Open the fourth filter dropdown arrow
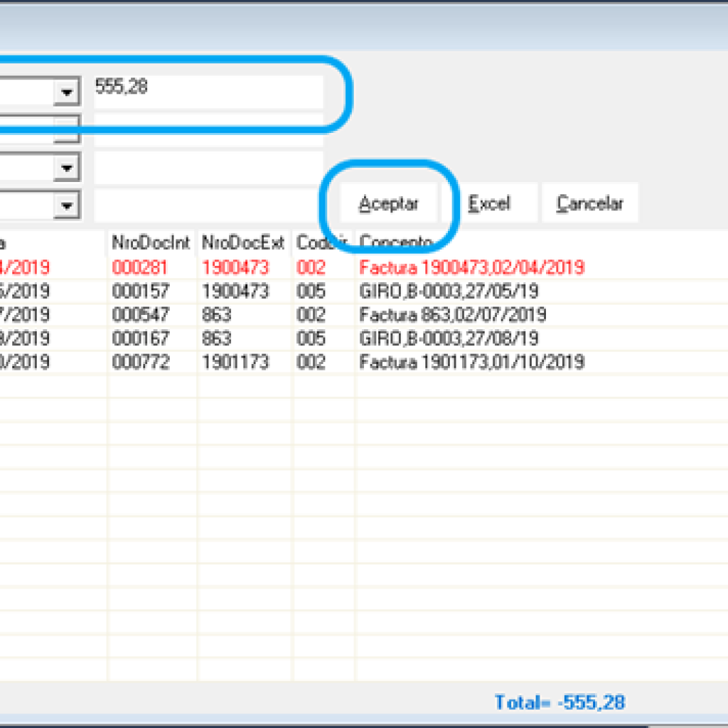This screenshot has width=728, height=728. pyautogui.click(x=67, y=205)
